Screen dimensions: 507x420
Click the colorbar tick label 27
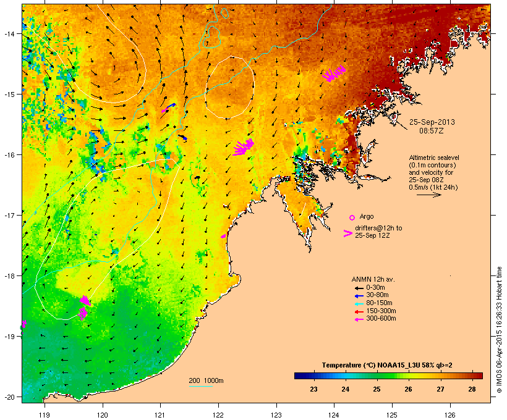tap(440, 389)
